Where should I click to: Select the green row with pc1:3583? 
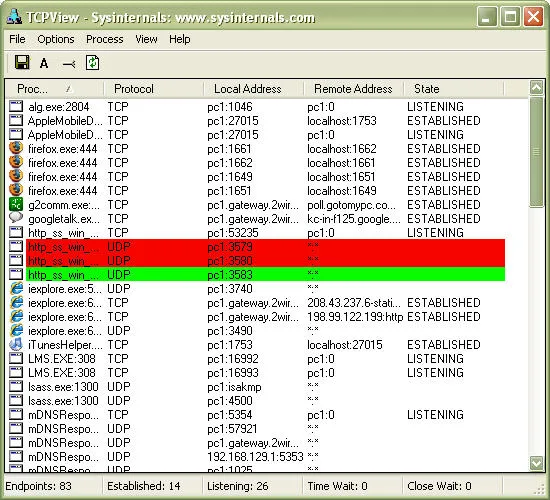tap(266, 274)
